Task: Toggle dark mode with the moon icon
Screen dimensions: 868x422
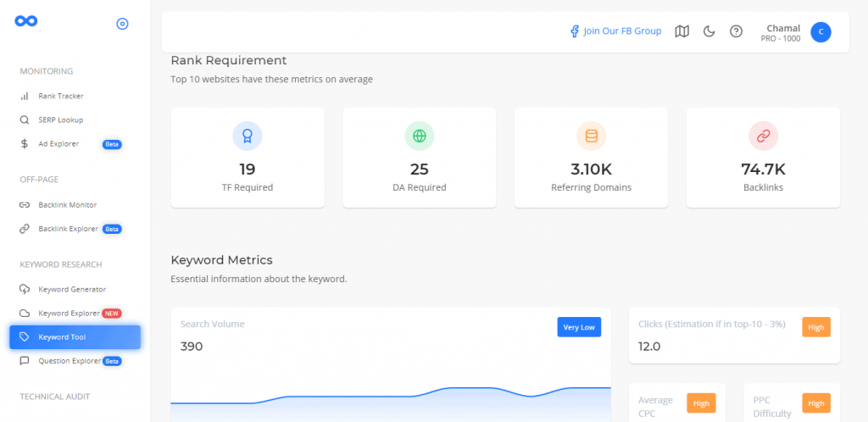Action: [x=709, y=31]
